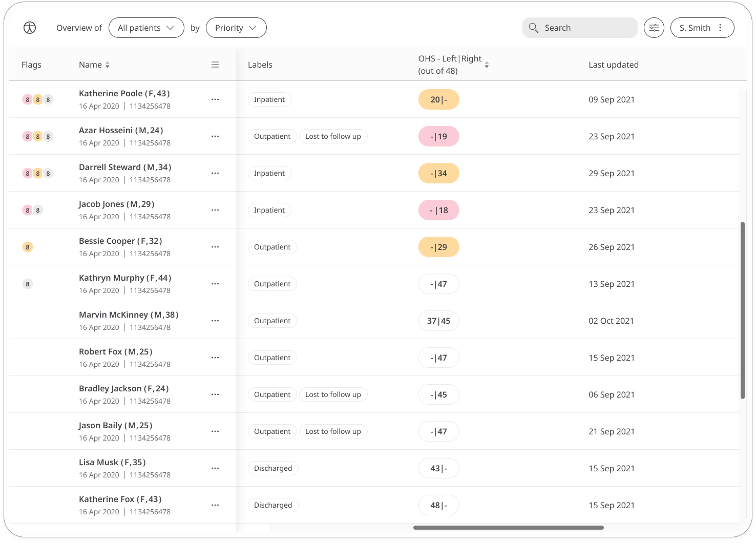
Task: Open column options hamburger icon
Action: (215, 65)
